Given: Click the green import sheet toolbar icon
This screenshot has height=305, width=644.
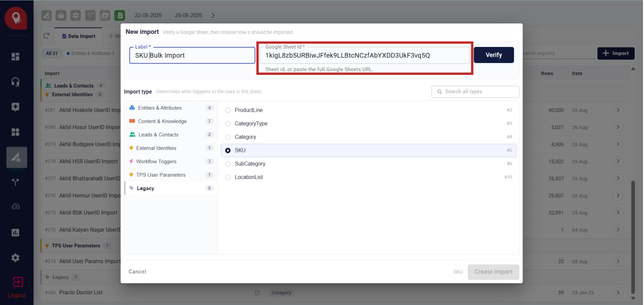Looking at the screenshot, I should [x=119, y=15].
